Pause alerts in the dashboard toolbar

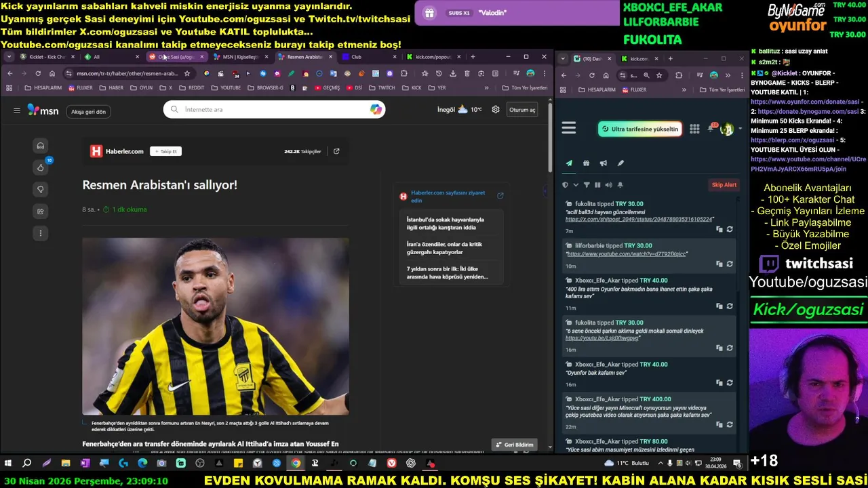(x=597, y=184)
